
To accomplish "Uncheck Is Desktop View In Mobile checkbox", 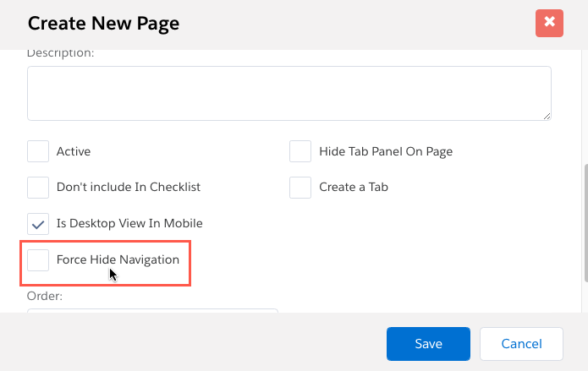I will (38, 224).
